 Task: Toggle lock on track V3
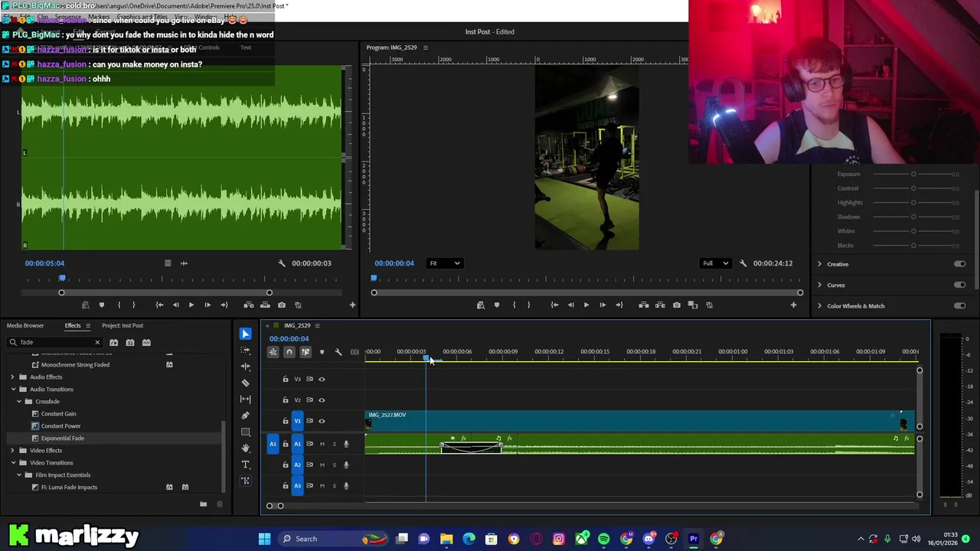coord(286,379)
